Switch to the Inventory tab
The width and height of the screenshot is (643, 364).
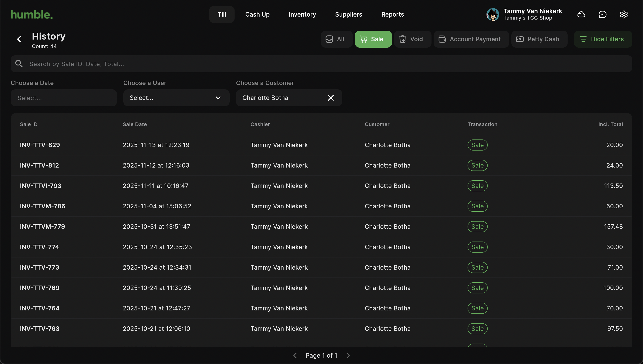(x=302, y=14)
